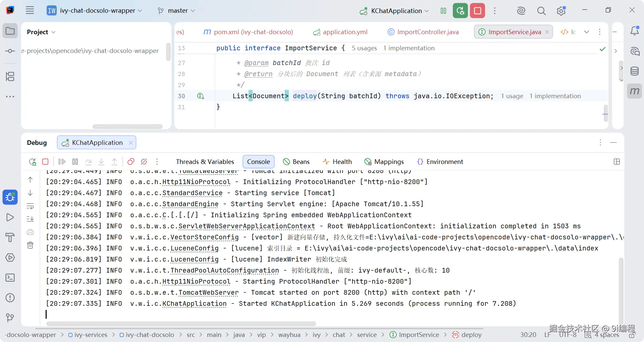Pause program in debug toolbar
The image size is (644, 342).
(75, 162)
